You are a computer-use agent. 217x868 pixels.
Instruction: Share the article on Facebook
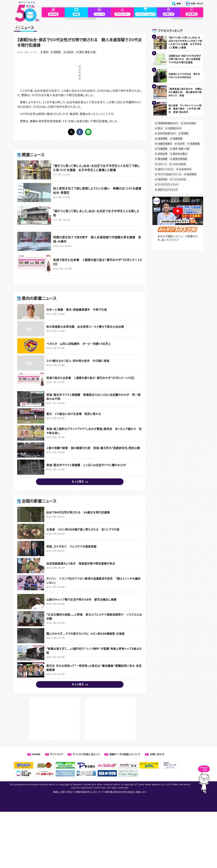point(80,132)
